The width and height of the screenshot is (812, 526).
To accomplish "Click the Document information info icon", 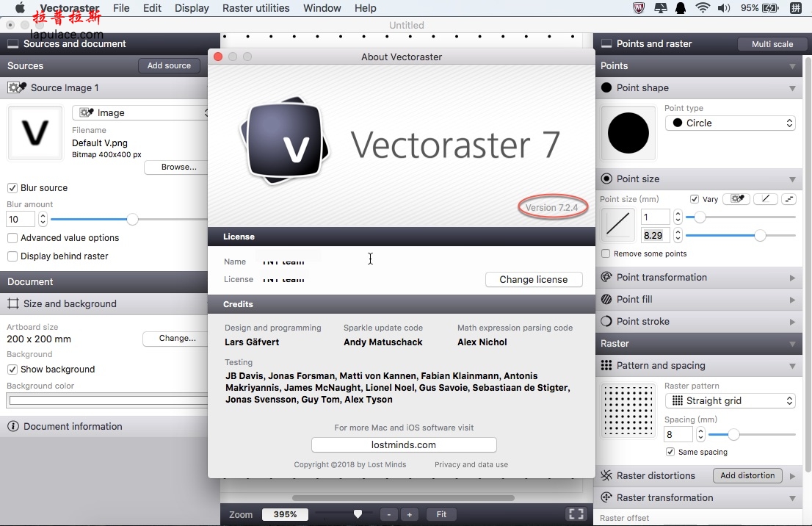I will coord(13,427).
